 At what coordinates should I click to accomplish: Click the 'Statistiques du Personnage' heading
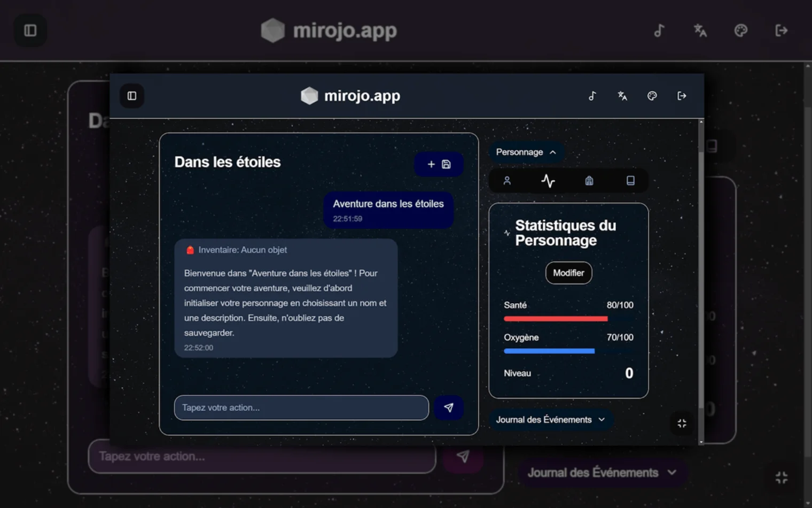(x=566, y=233)
